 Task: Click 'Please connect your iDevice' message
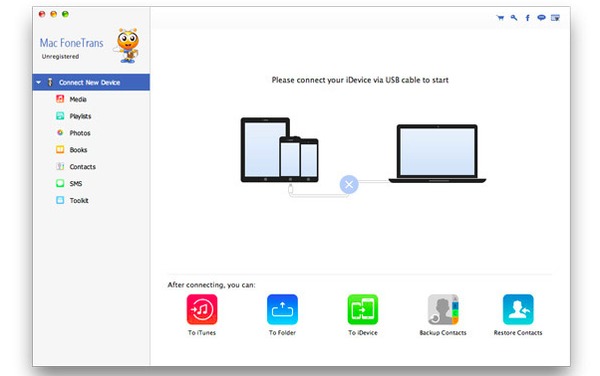(360, 80)
